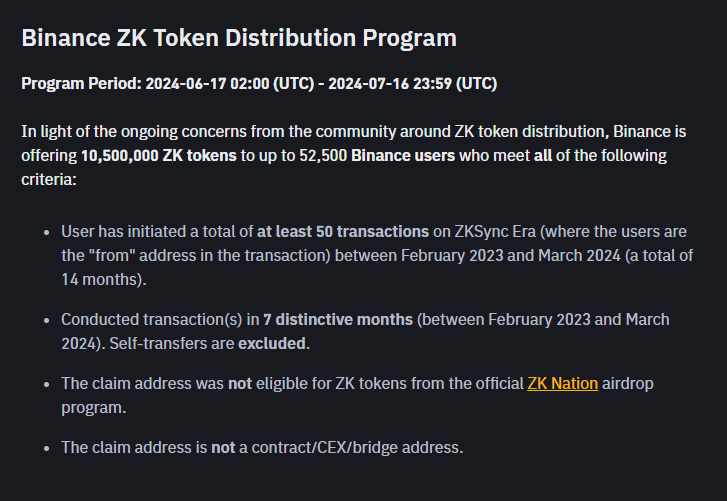Viewport: 727px width, 501px height.
Task: Click bold not in the contract/CEX bullet
Action: (223, 448)
